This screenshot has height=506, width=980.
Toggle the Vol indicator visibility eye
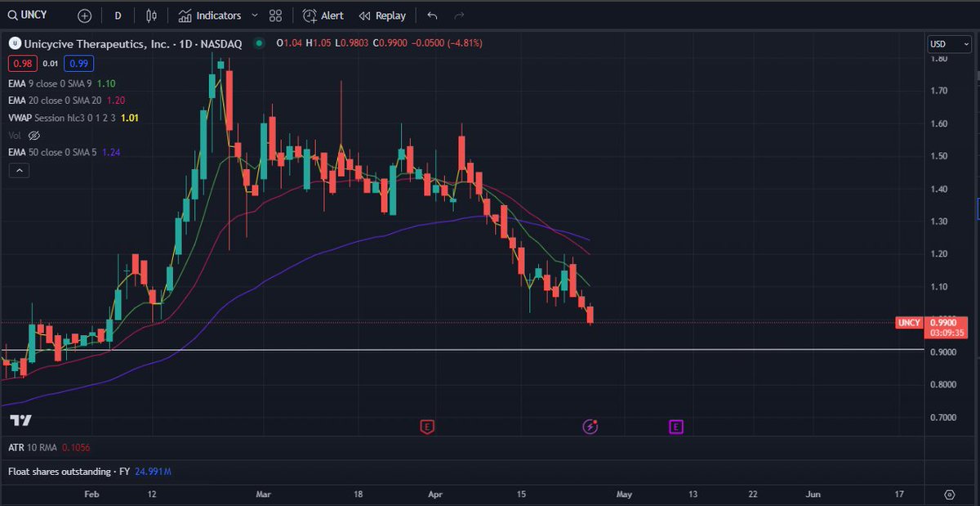tap(34, 135)
